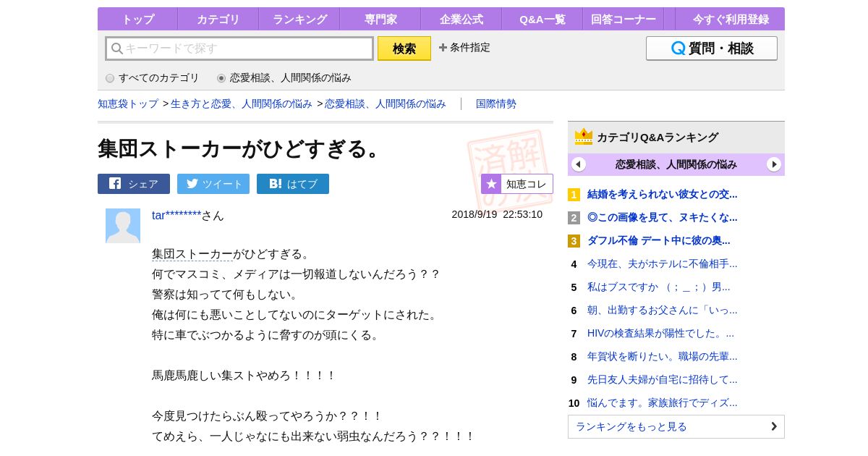Go to next ranking category with right arrow
868x456 pixels.
click(x=774, y=164)
